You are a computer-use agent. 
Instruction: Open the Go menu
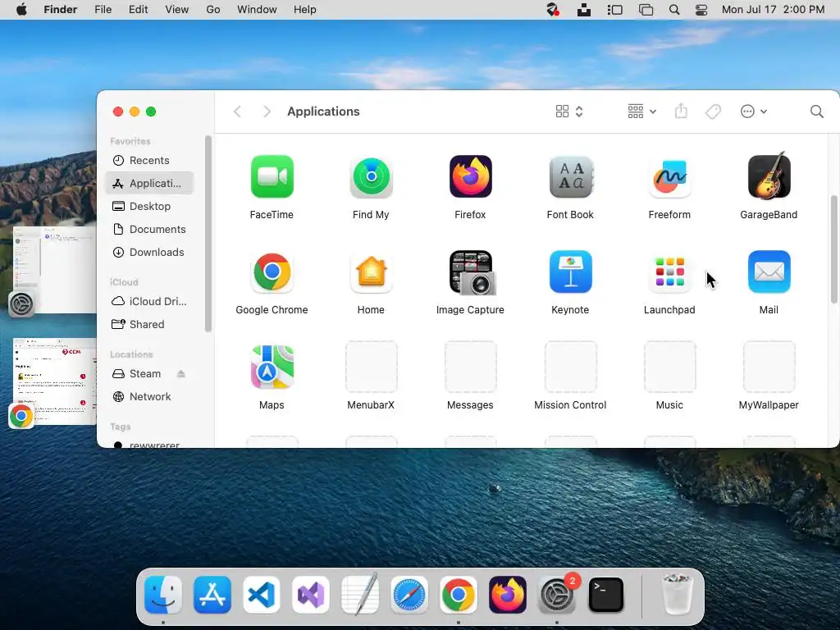point(213,10)
